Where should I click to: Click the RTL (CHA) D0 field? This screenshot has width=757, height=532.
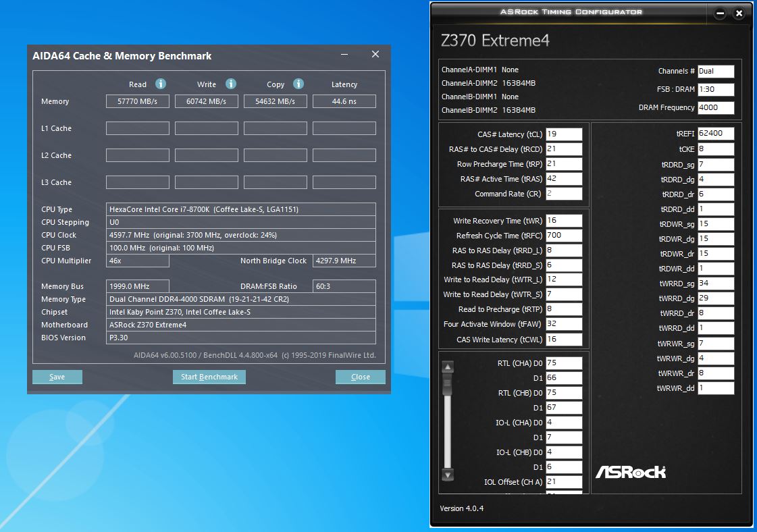[564, 363]
